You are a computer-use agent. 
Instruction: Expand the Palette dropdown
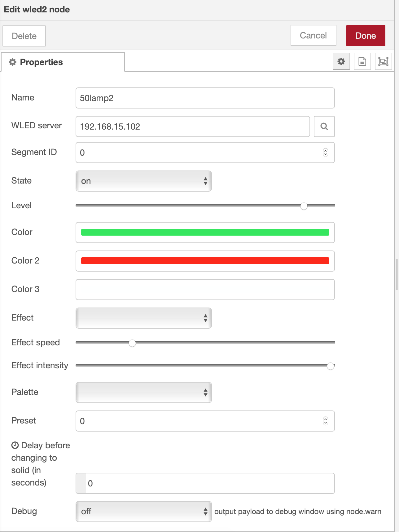144,392
